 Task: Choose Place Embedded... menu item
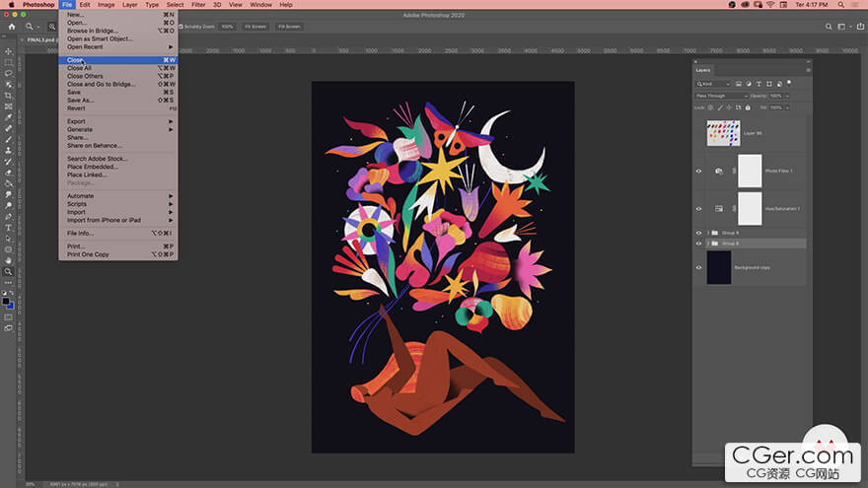(118, 167)
